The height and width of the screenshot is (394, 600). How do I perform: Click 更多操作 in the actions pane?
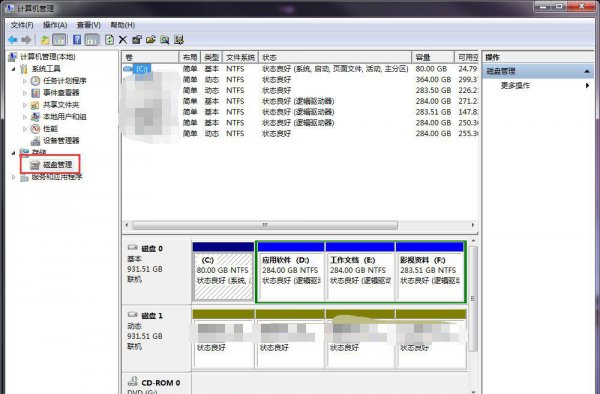pyautogui.click(x=515, y=86)
